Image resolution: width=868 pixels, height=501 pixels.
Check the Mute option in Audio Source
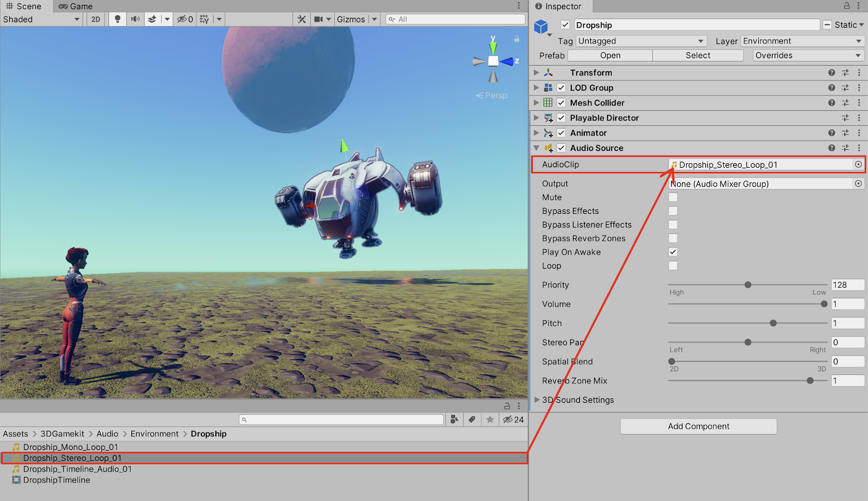pos(673,198)
